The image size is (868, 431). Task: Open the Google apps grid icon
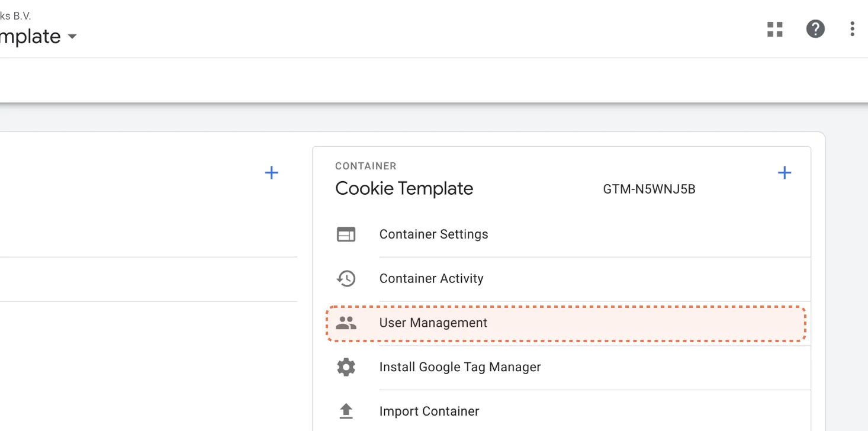(x=775, y=29)
